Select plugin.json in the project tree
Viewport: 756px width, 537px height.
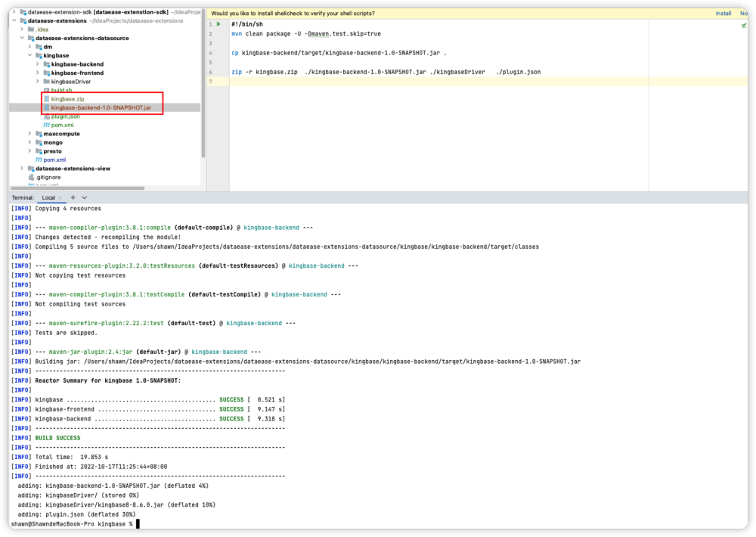point(66,116)
